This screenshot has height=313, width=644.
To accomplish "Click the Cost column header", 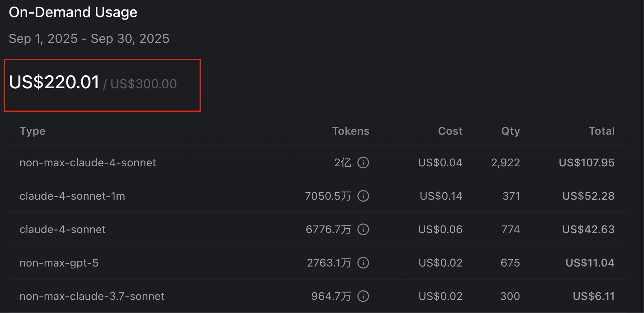I will [450, 131].
